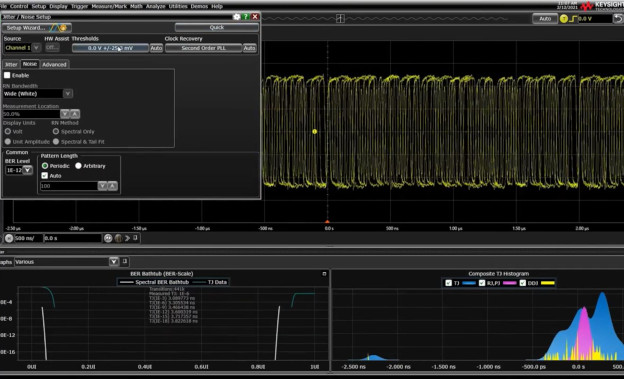
Task: Click the blue TJ color swatch
Action: pyautogui.click(x=469, y=283)
